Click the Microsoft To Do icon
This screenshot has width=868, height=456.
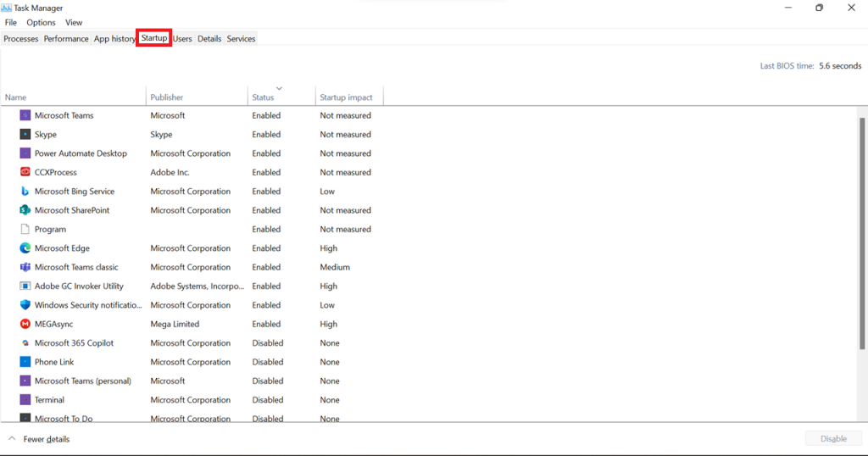click(x=25, y=418)
